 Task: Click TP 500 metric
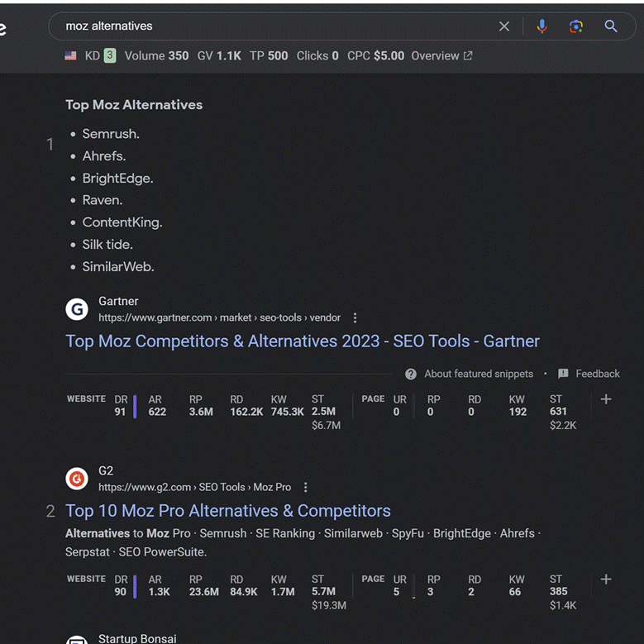(269, 56)
